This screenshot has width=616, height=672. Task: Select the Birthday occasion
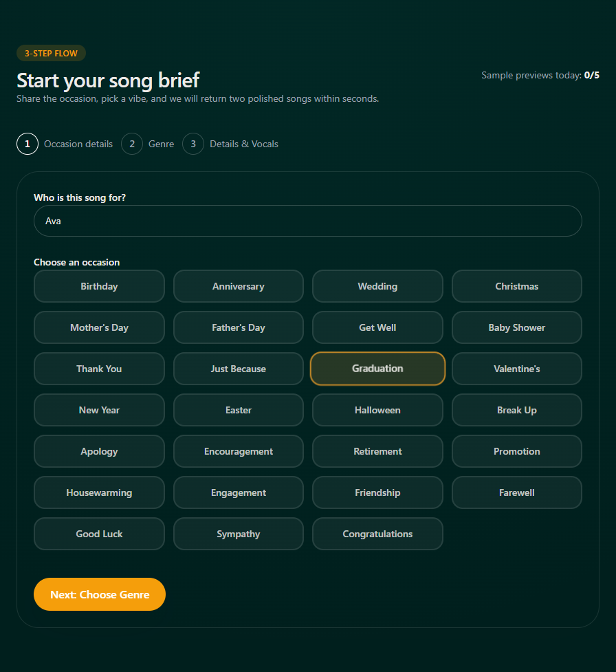(99, 286)
